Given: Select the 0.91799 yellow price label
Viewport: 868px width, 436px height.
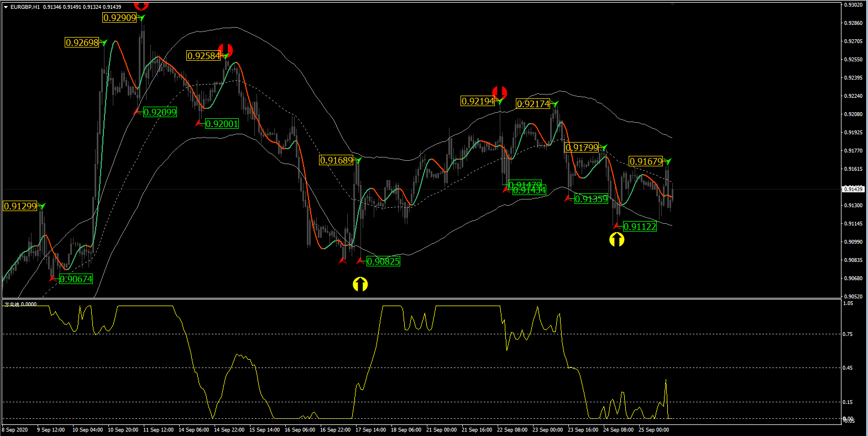Looking at the screenshot, I should [x=582, y=148].
